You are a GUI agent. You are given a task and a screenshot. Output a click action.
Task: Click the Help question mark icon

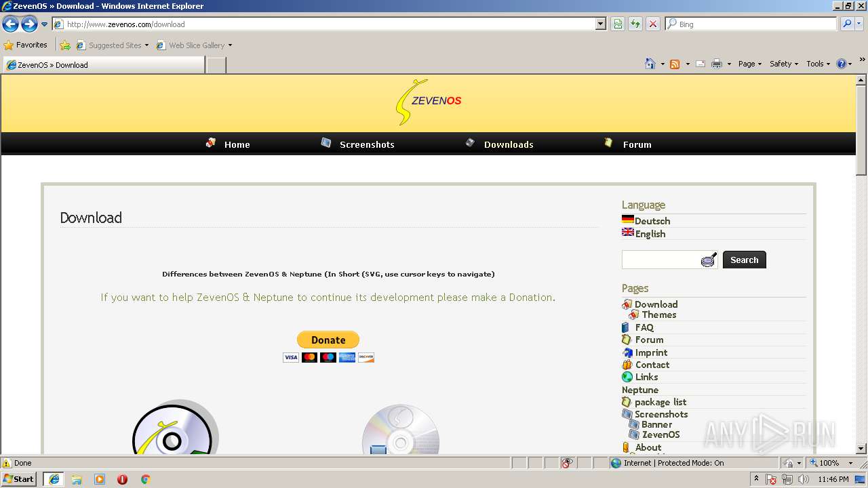(842, 64)
